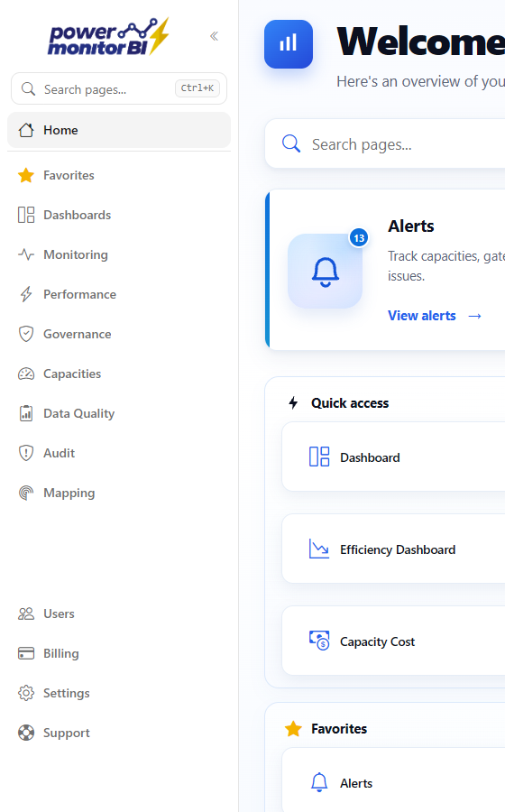Click the View alerts link
This screenshot has height=812, width=505.
(x=422, y=316)
